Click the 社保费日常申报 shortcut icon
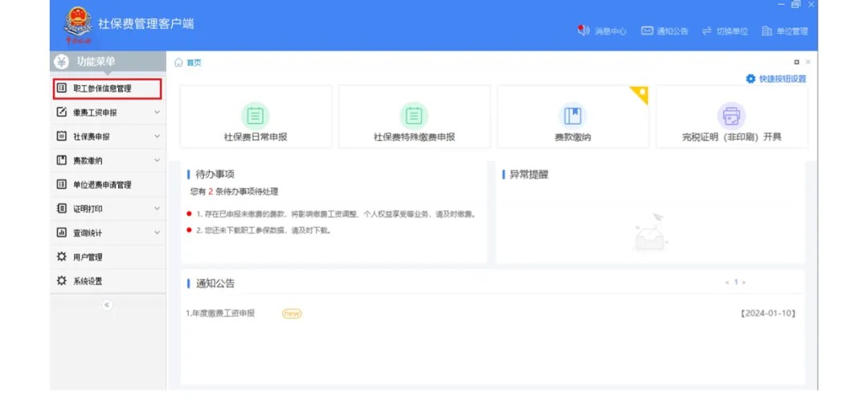 point(255,115)
